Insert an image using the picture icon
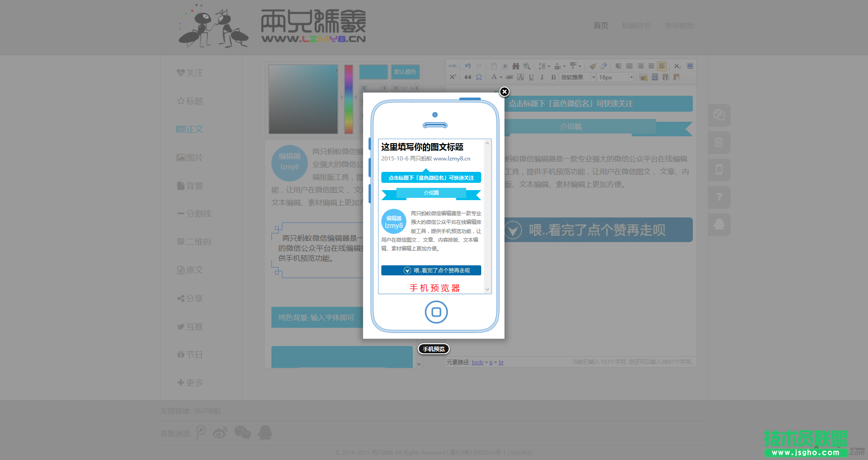This screenshot has height=460, width=868. click(644, 77)
